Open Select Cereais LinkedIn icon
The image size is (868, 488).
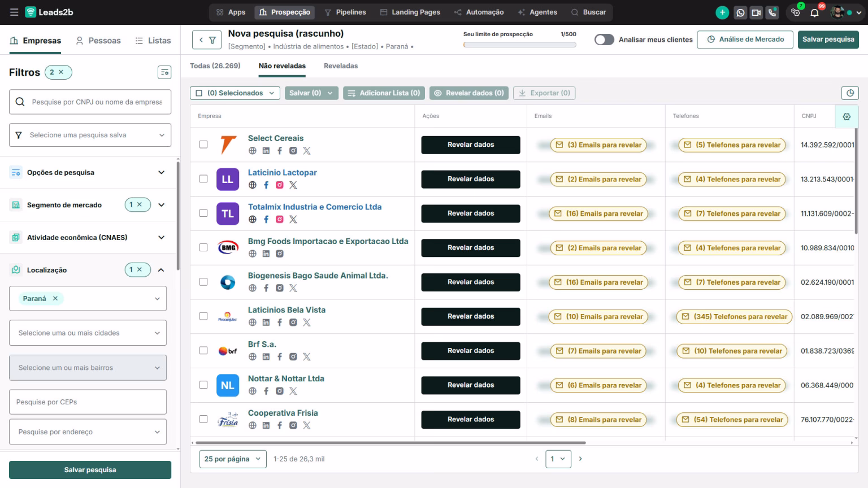pyautogui.click(x=266, y=151)
